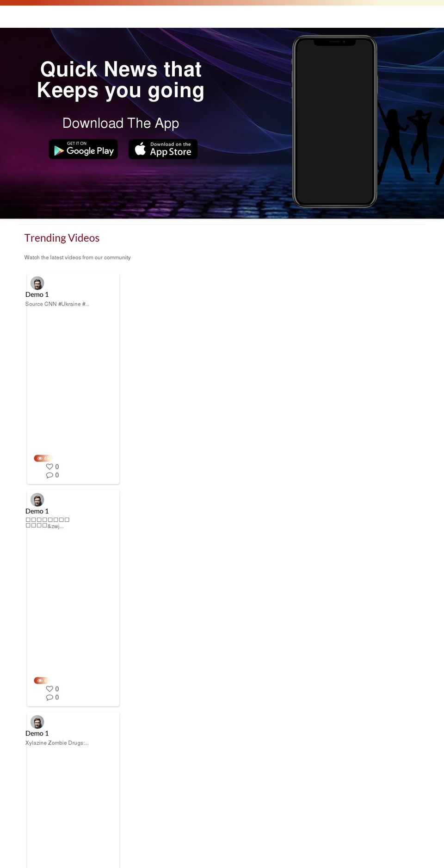Image resolution: width=444 pixels, height=868 pixels.
Task: Open the Google Play download badge
Action: pyautogui.click(x=83, y=149)
